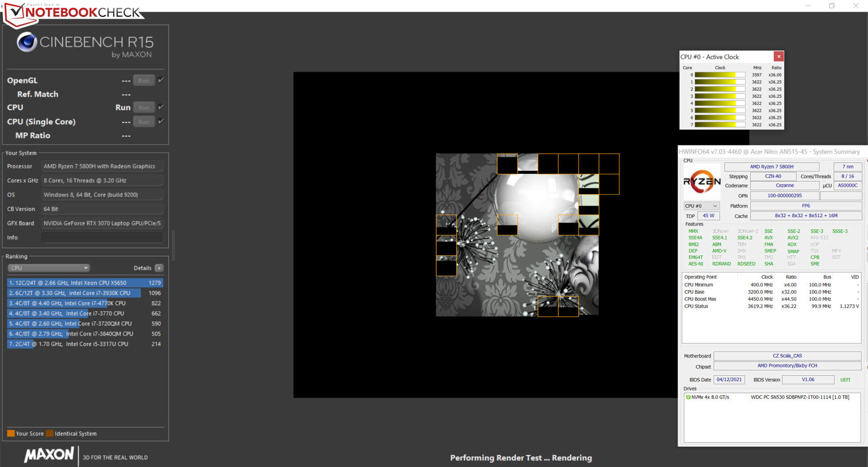Screen dimensions: 868x467
Task: Select ranking entry Intel Core i7-3930K
Action: pos(85,293)
